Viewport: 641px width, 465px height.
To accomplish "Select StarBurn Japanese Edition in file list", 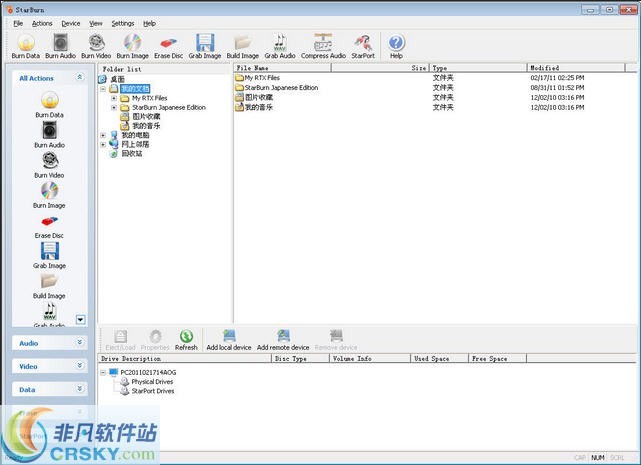I will click(x=281, y=88).
